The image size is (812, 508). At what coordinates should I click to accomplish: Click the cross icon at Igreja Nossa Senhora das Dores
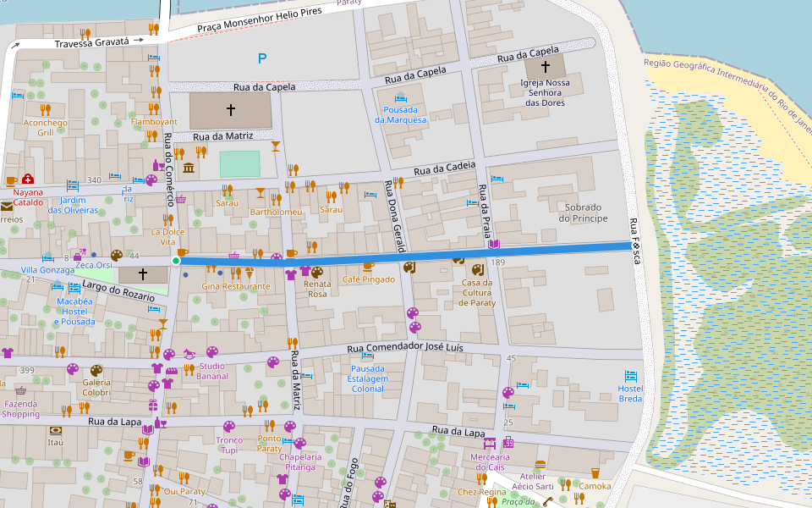click(546, 66)
